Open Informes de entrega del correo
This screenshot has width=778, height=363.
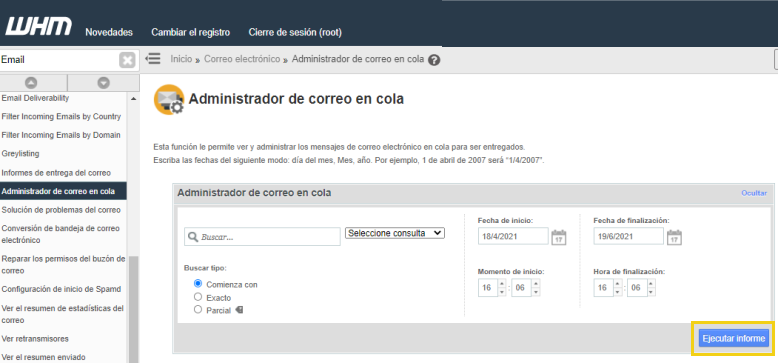coord(56,173)
